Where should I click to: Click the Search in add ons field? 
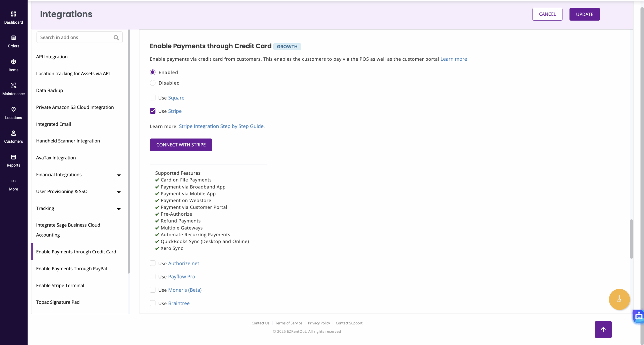pyautogui.click(x=75, y=37)
